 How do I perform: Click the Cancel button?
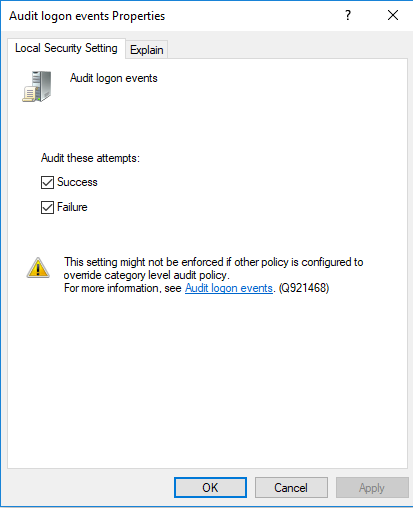291,488
